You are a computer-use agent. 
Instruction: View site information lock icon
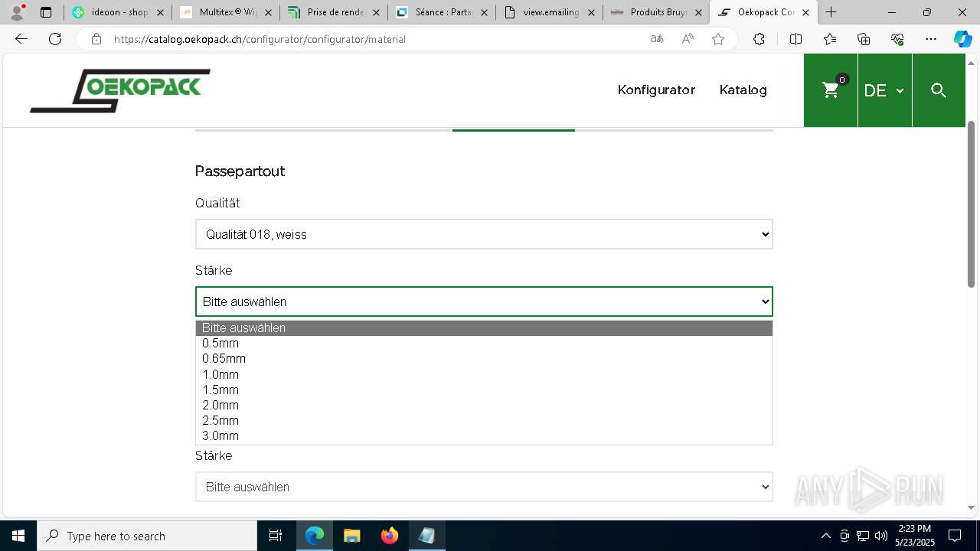pyautogui.click(x=96, y=39)
